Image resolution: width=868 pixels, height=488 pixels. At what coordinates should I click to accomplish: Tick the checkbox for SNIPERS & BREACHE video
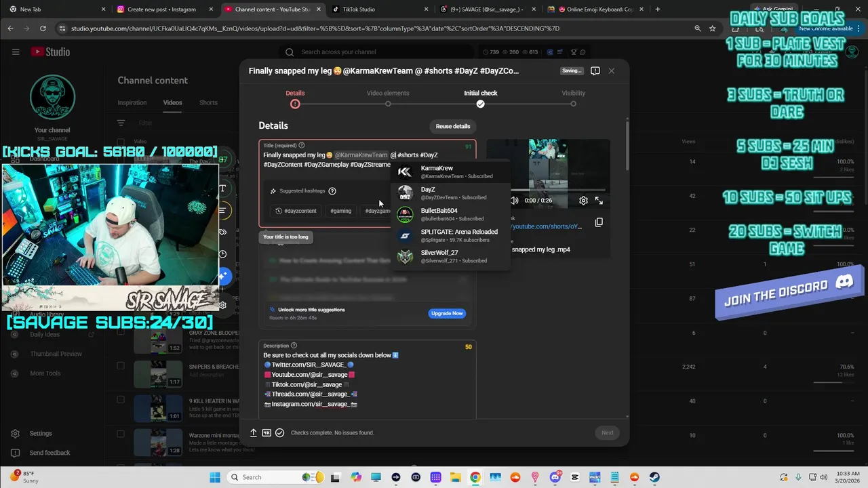(x=121, y=366)
